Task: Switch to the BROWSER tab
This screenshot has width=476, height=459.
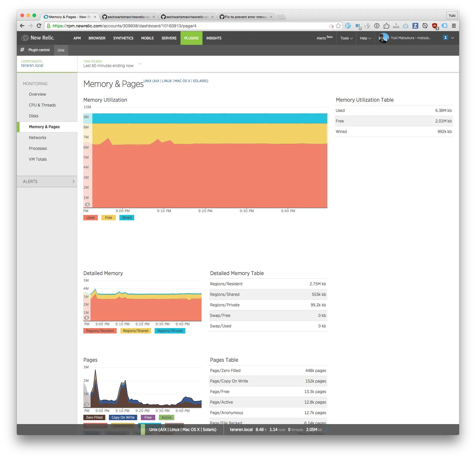Action: pyautogui.click(x=97, y=38)
